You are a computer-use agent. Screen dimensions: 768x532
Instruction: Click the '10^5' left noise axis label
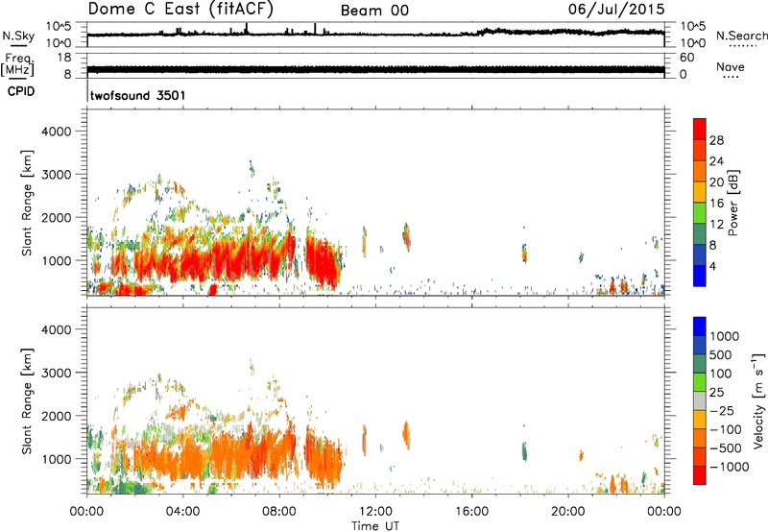(x=59, y=26)
